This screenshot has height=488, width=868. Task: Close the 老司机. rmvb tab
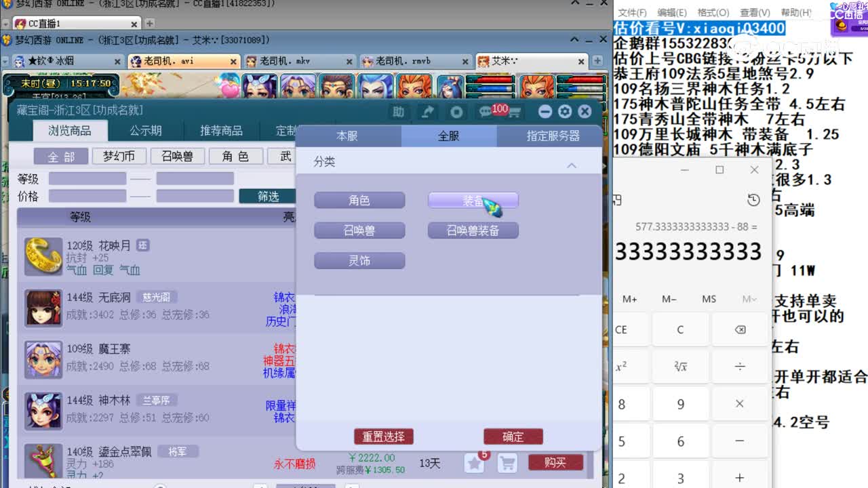pos(465,61)
